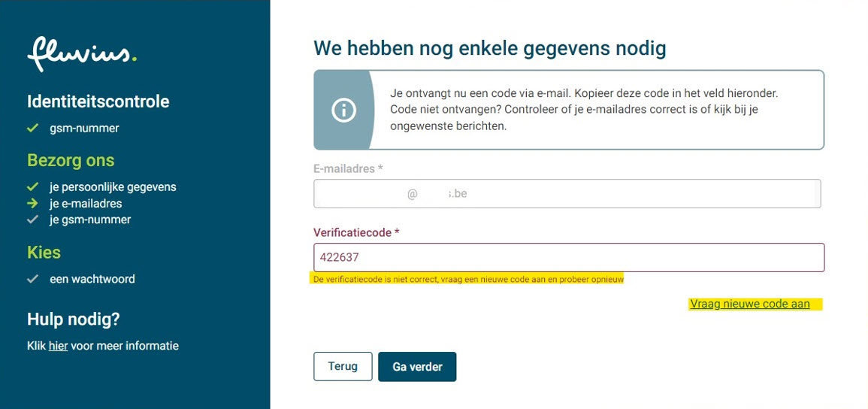868x409 pixels.
Task: Click the info circle icon
Action: [343, 110]
